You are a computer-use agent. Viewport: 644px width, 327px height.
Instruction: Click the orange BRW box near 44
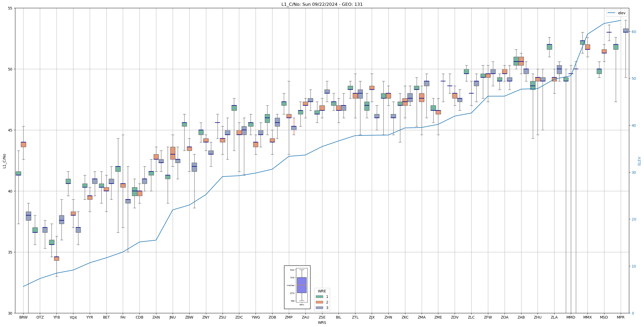pyautogui.click(x=23, y=144)
